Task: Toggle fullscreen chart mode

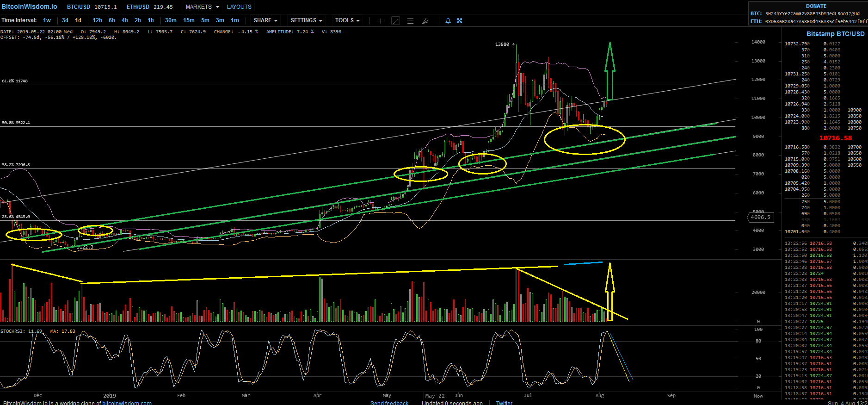Action: 460,21
